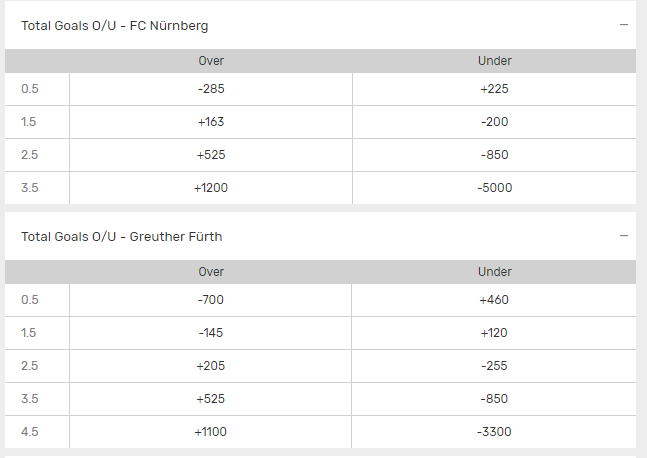This screenshot has width=647, height=458.
Task: Pick Fürth under 1.5 goals at +120
Action: [494, 333]
